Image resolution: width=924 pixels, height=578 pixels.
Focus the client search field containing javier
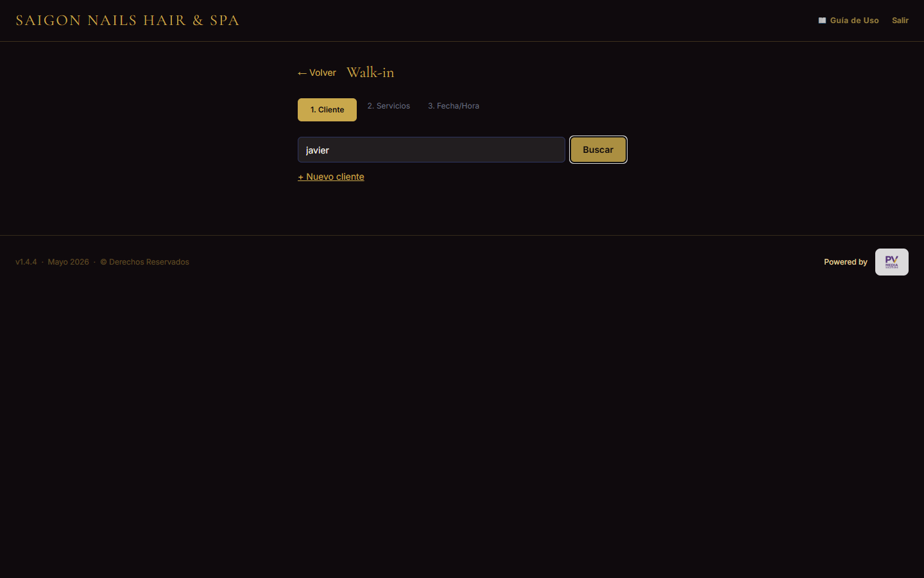click(431, 150)
